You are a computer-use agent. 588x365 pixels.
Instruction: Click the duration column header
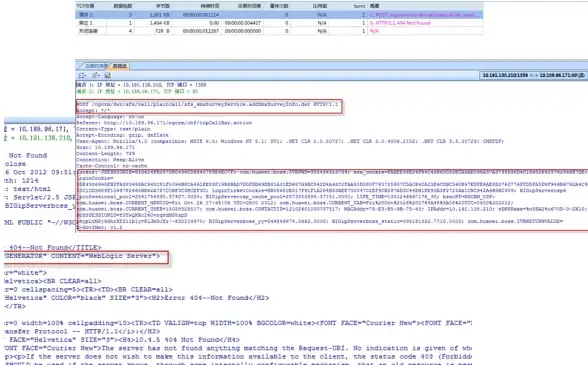(210, 6)
